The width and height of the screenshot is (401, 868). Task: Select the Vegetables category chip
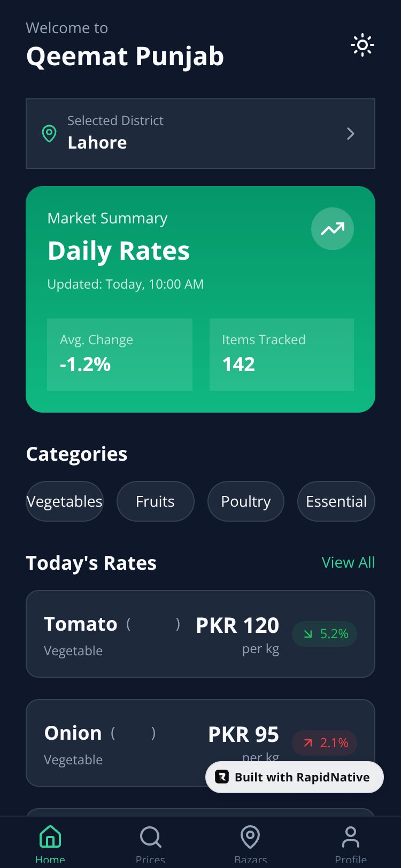point(65,501)
